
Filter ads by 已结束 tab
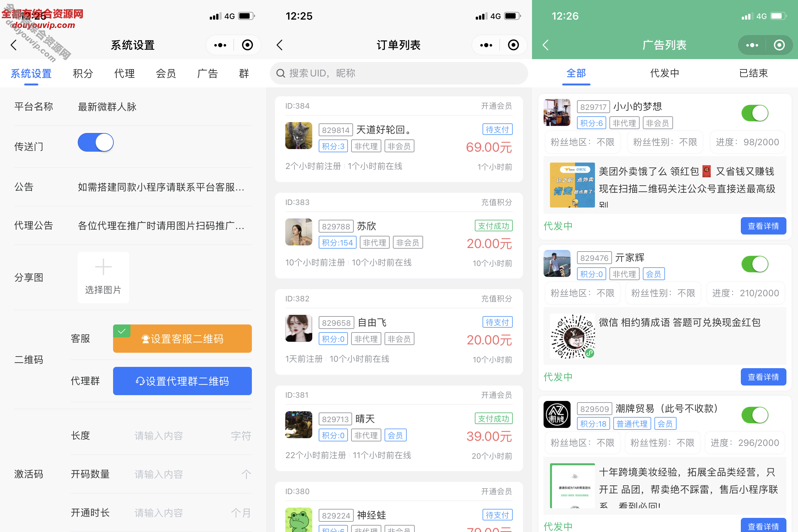[754, 73]
